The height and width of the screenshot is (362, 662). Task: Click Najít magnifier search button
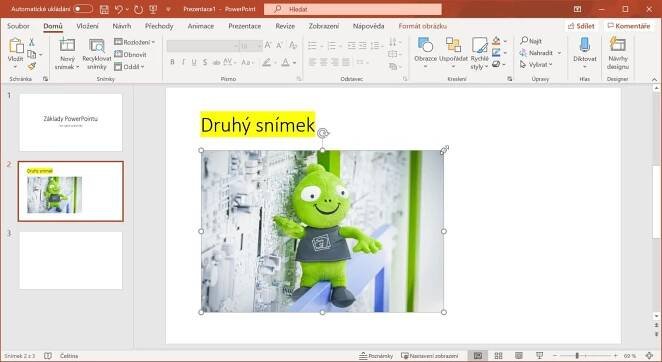coord(531,41)
